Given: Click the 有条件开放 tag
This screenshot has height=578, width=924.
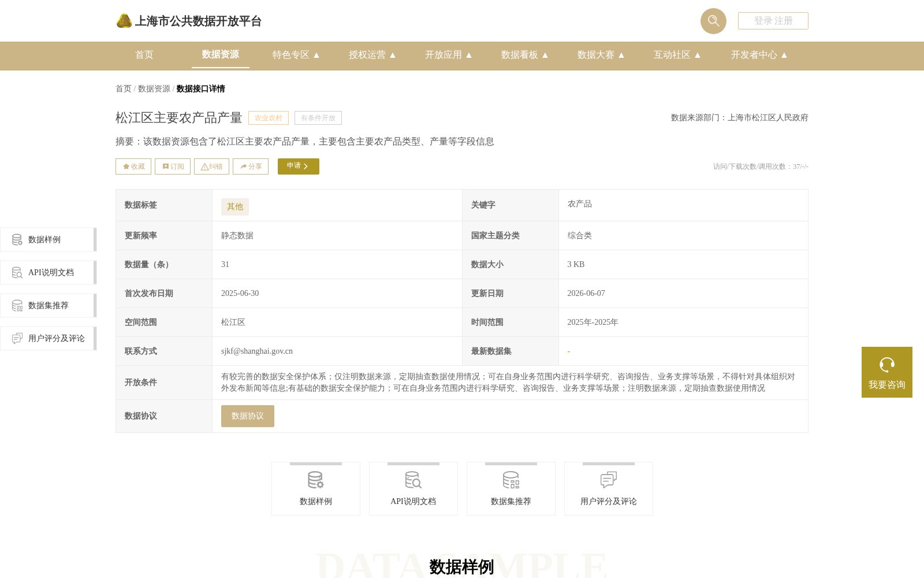Looking at the screenshot, I should click(x=318, y=118).
